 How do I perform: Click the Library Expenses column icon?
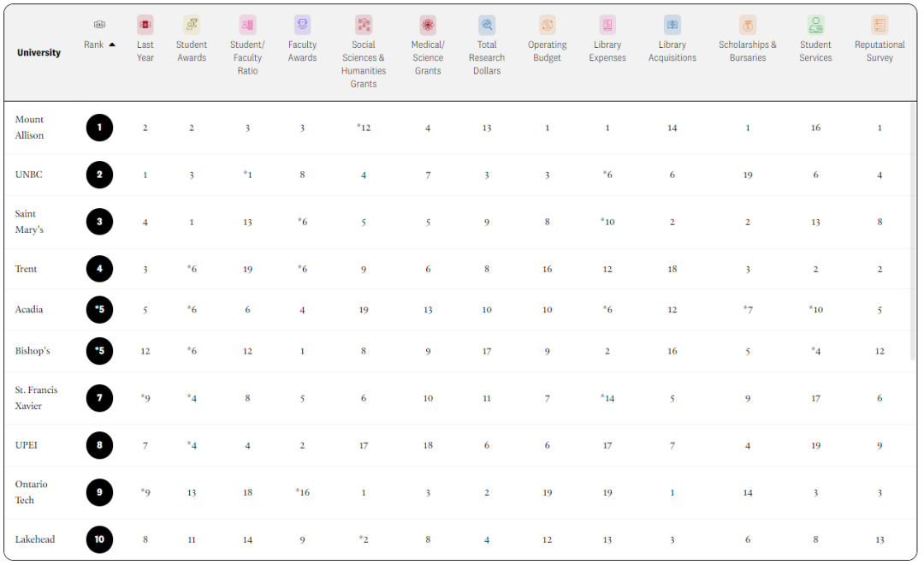click(607, 25)
